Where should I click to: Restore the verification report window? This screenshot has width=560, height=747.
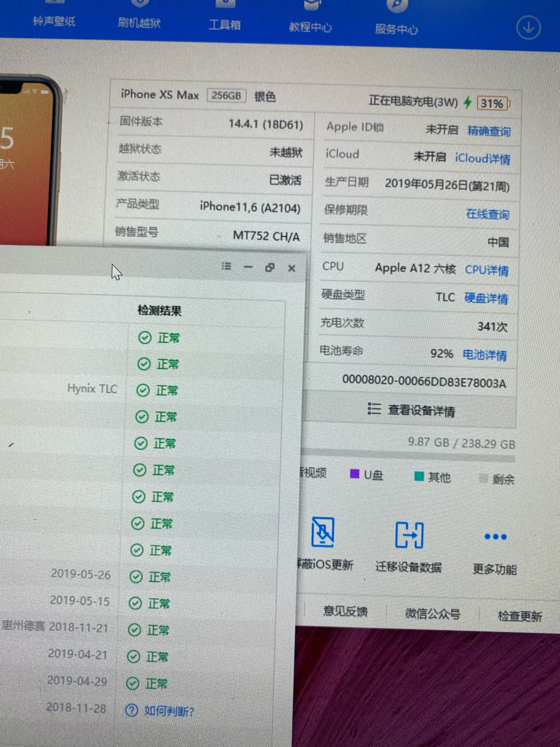270,268
